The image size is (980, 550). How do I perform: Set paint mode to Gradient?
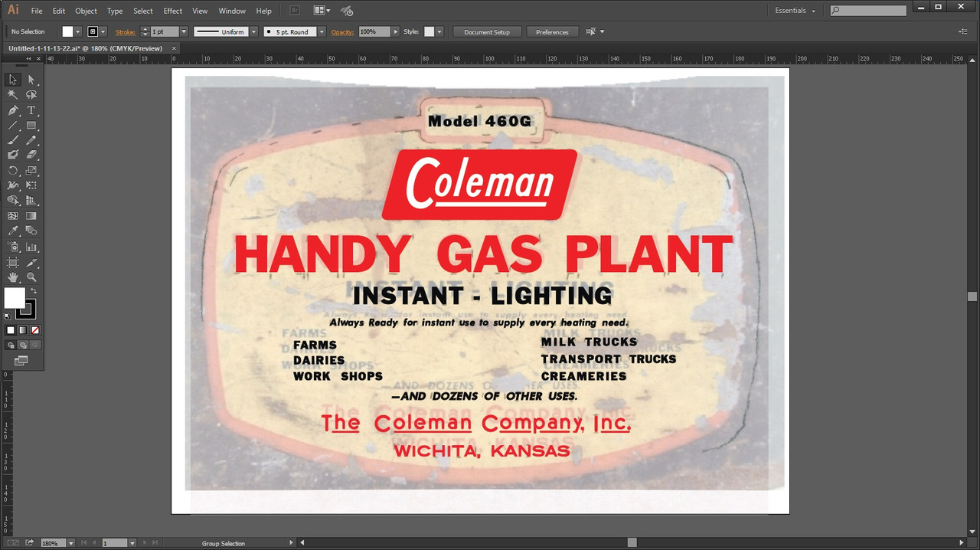[x=23, y=330]
